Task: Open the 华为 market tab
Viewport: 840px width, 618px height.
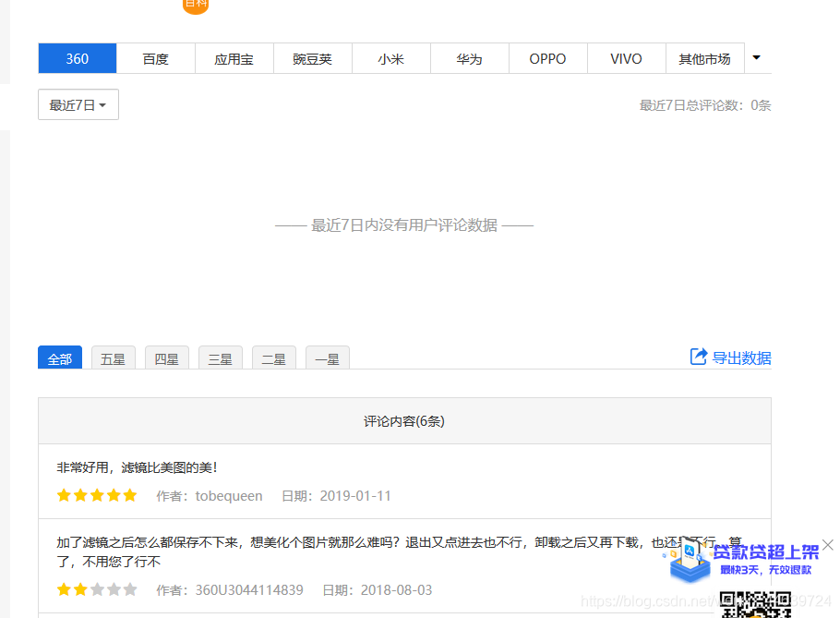Action: coord(469,58)
